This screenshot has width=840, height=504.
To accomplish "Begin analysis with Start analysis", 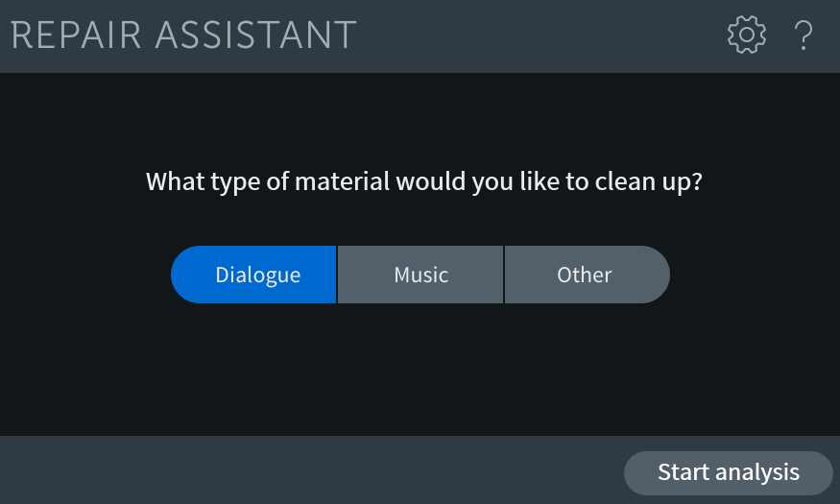I will [728, 473].
